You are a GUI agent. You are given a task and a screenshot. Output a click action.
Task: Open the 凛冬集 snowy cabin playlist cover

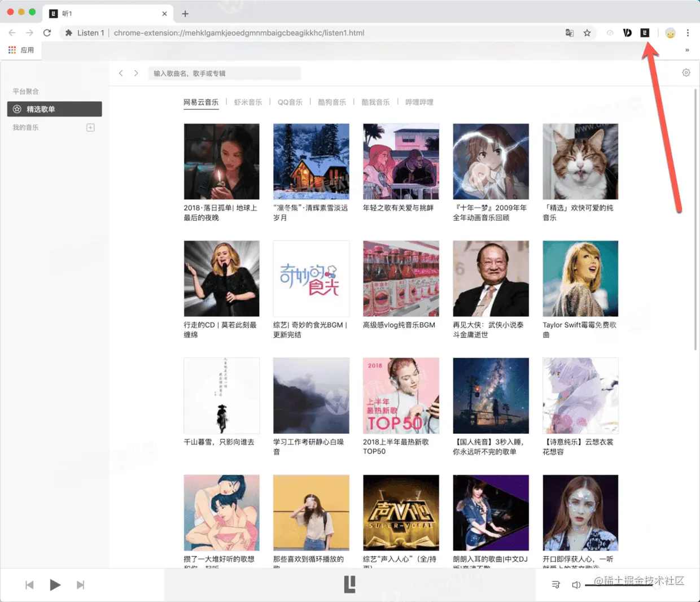[311, 162]
